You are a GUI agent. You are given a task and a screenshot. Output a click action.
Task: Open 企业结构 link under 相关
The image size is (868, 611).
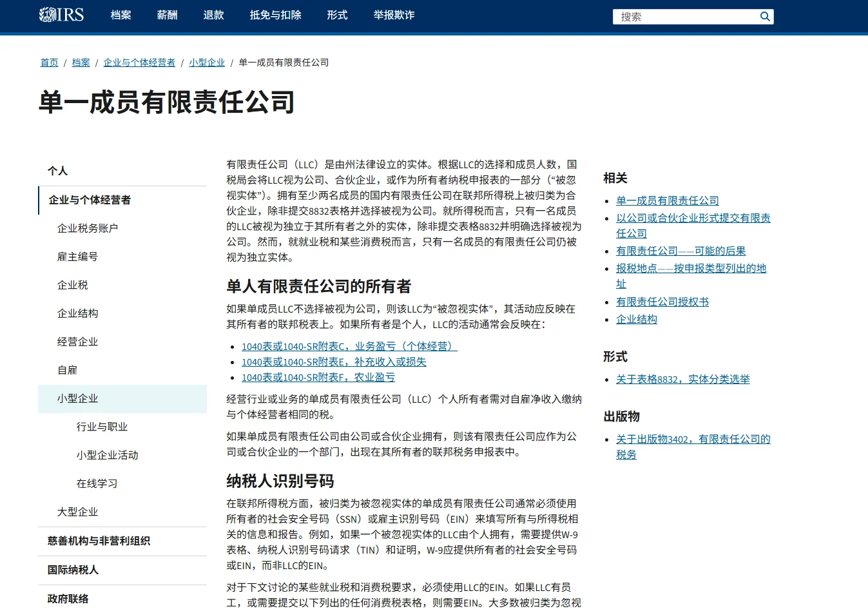pos(637,320)
